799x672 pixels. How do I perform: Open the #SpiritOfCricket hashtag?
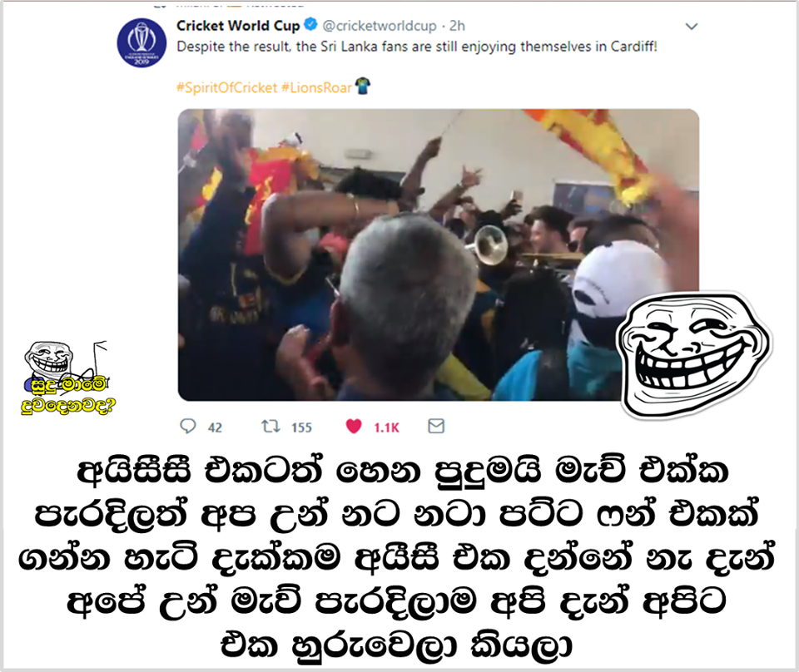(x=226, y=87)
